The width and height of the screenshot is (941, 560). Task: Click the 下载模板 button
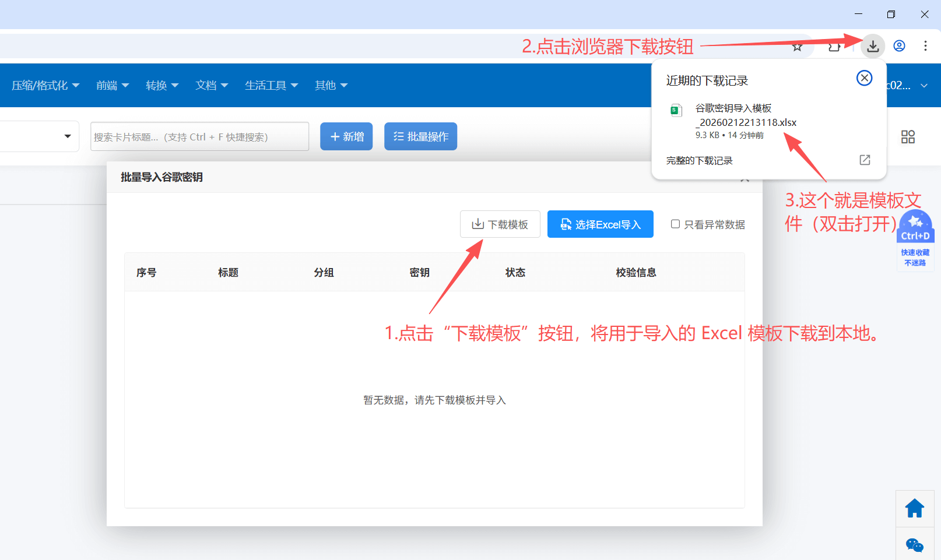coord(500,224)
